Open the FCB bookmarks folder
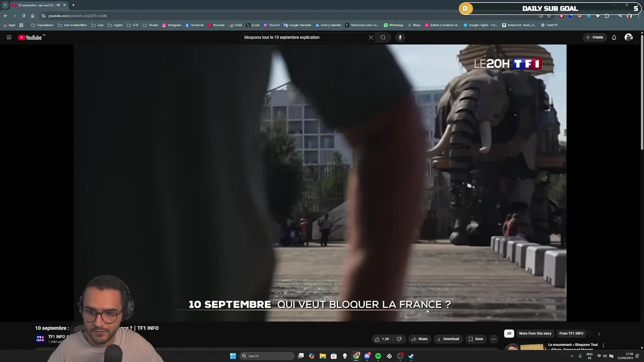Screen dimensions: 644x362 pyautogui.click(x=133, y=25)
